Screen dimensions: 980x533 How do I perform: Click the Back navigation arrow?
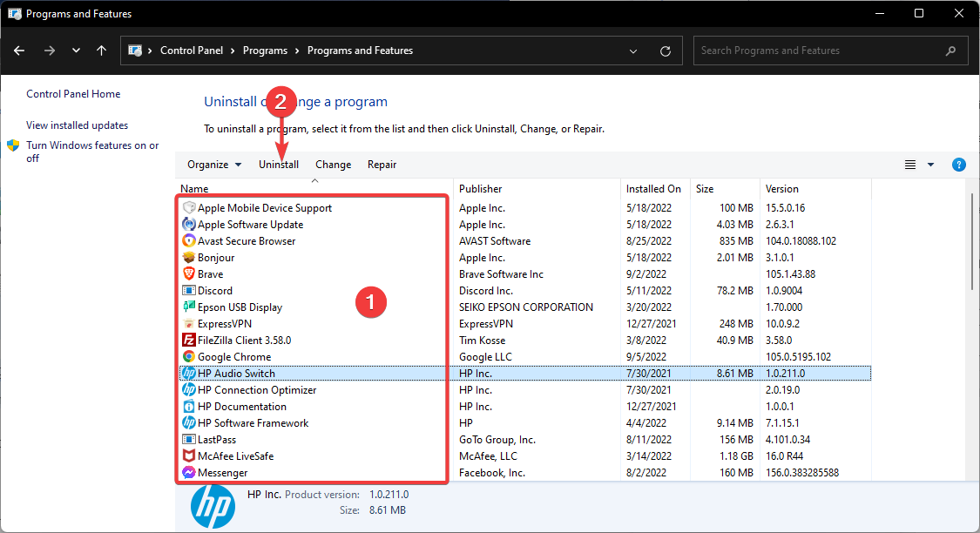click(x=19, y=51)
